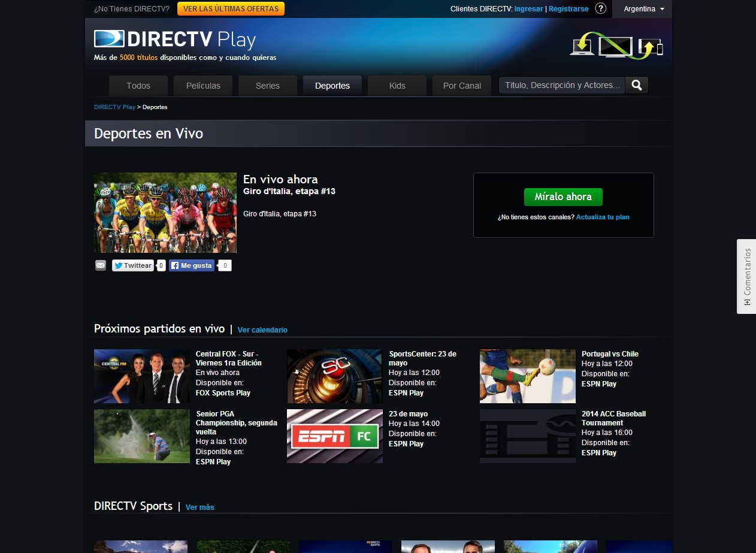Image resolution: width=756 pixels, height=553 pixels.
Task: Click the title search input field
Action: coord(562,85)
